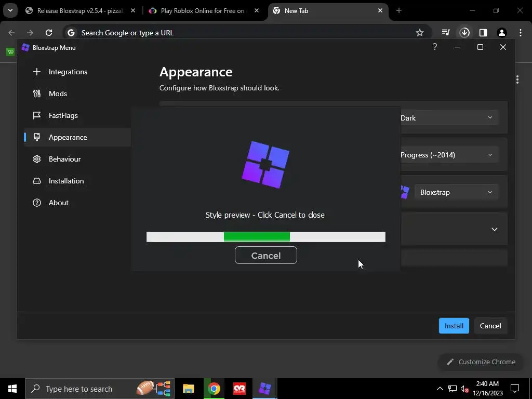Click the About question mark icon

[x=37, y=203]
